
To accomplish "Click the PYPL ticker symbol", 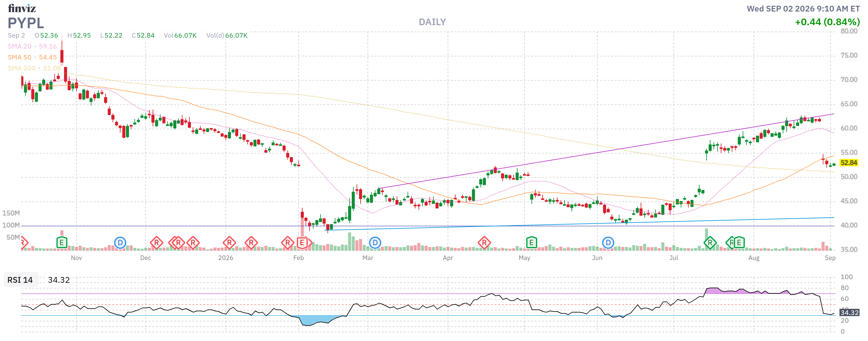I will [26, 23].
